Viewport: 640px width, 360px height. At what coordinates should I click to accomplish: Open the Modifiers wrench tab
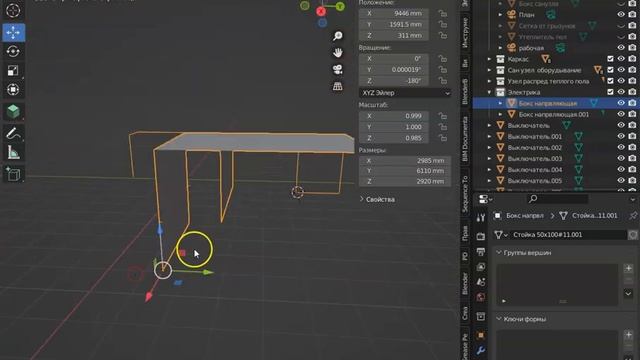coord(481,350)
